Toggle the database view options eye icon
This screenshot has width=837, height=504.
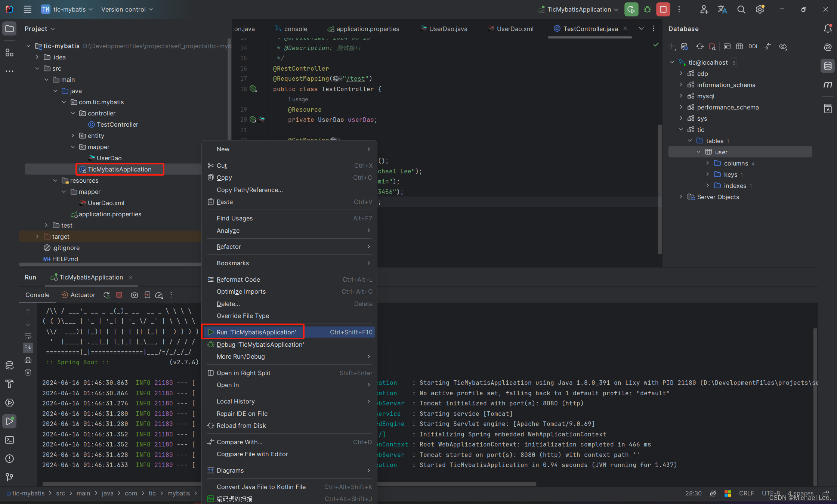pos(783,46)
